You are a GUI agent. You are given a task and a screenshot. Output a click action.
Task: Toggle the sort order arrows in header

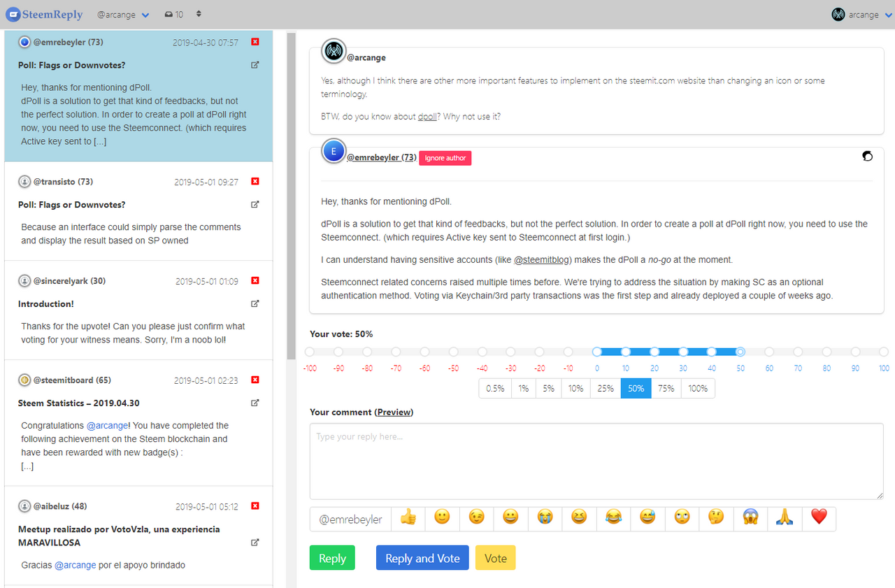click(x=199, y=14)
